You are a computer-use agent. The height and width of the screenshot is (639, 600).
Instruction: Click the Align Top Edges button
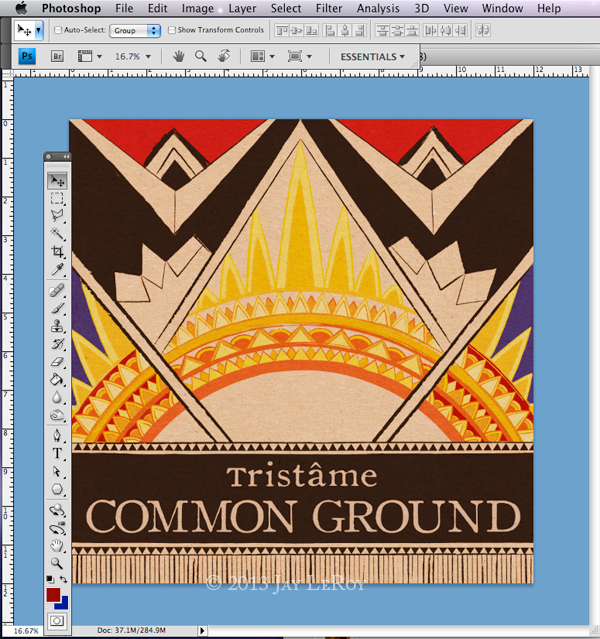[x=282, y=31]
